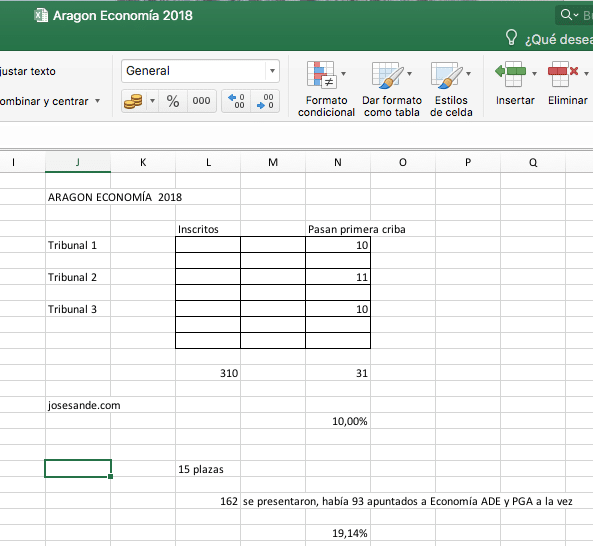Click the search magnifier in title bar
This screenshot has height=546, width=593.
coord(566,15)
